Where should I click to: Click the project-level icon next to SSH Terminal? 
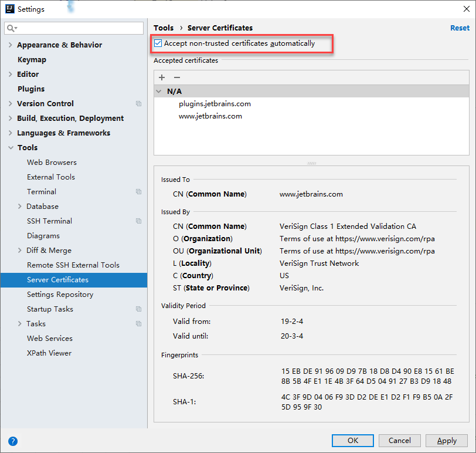(139, 221)
